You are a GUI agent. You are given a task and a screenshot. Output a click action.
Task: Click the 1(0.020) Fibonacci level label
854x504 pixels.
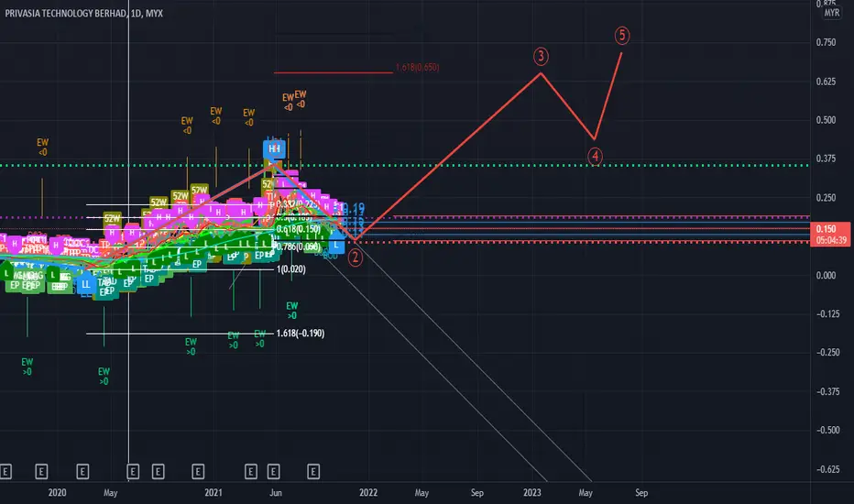pyautogui.click(x=290, y=269)
